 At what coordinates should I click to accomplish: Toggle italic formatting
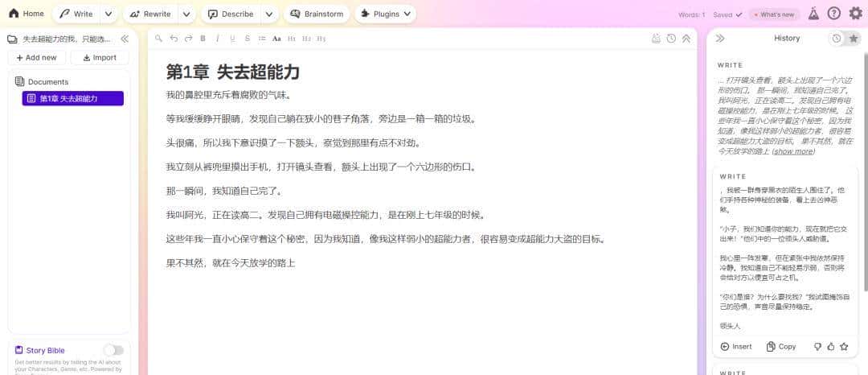(x=218, y=38)
